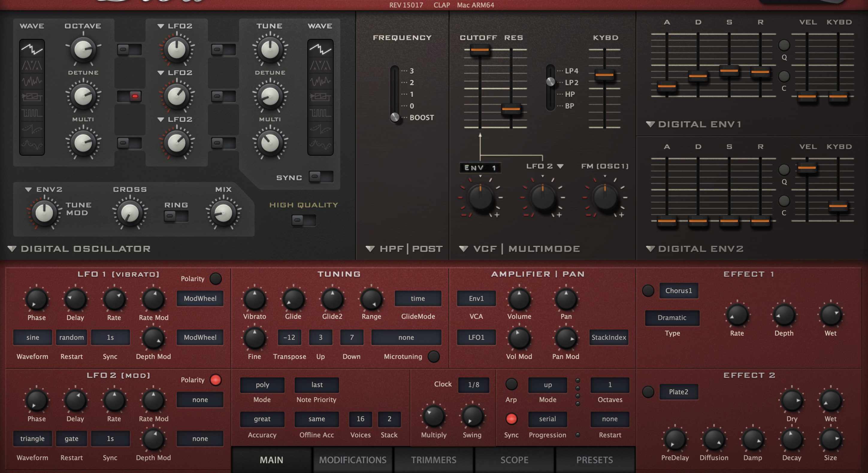Select pulse wave icon in right WAVE column
Screen dimensions: 868x473
pos(320,113)
